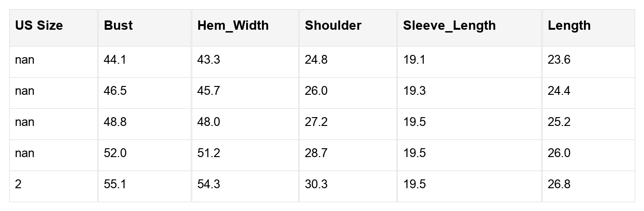This screenshot has height=211, width=644.
Task: Click the Sleeve_Length value 19.1
Action: 415,60
